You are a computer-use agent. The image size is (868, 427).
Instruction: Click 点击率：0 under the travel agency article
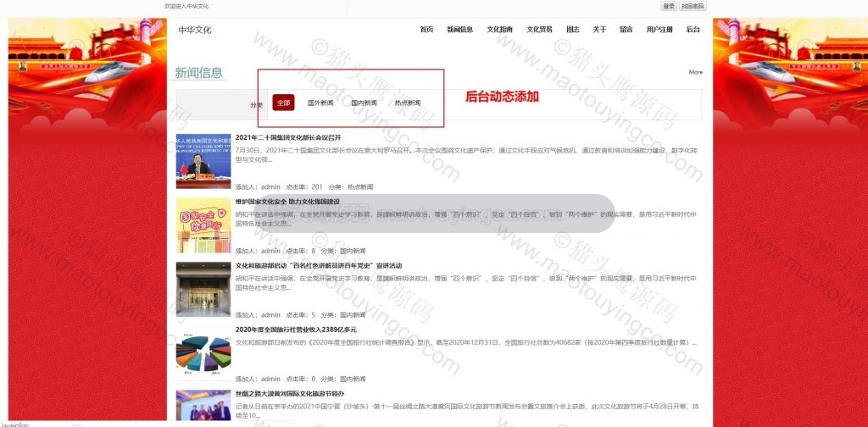click(301, 380)
